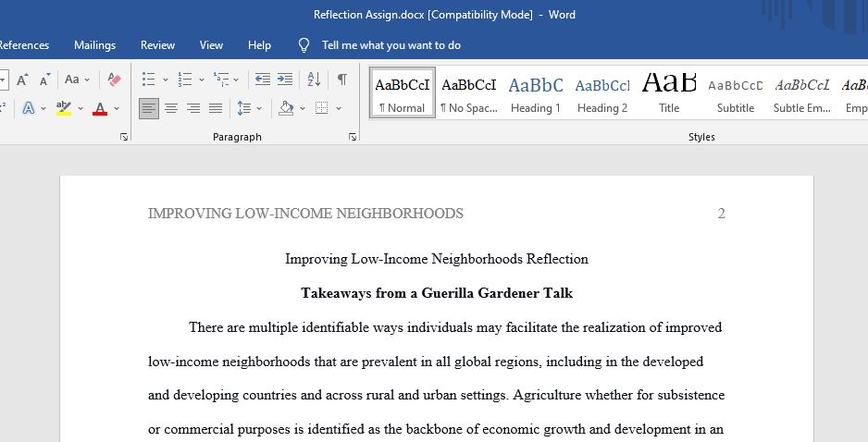This screenshot has width=868, height=442.
Task: Click the Tell me lightbulb icon
Action: [x=304, y=45]
